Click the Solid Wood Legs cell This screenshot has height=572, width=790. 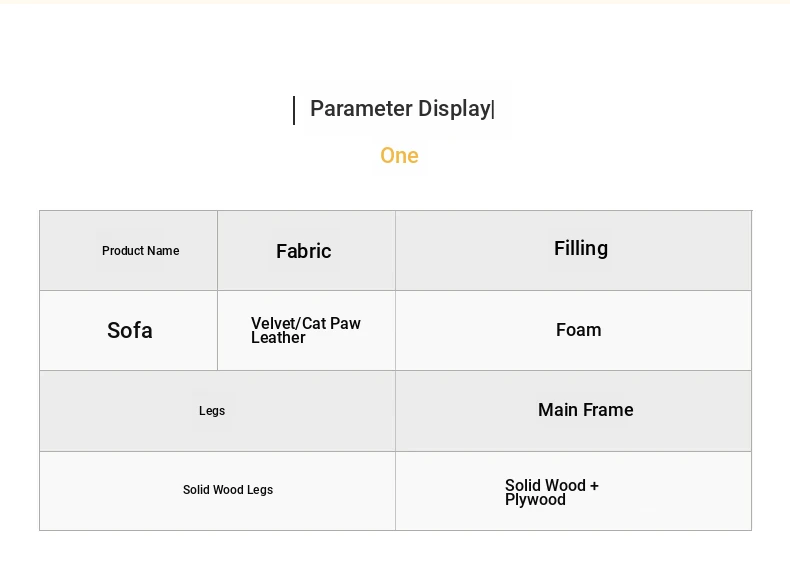(x=228, y=490)
